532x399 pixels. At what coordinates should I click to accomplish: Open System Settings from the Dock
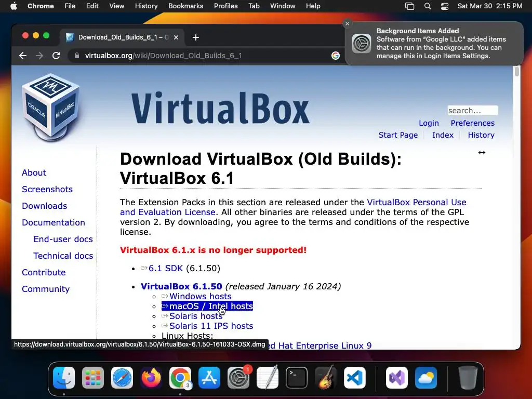pos(238,378)
